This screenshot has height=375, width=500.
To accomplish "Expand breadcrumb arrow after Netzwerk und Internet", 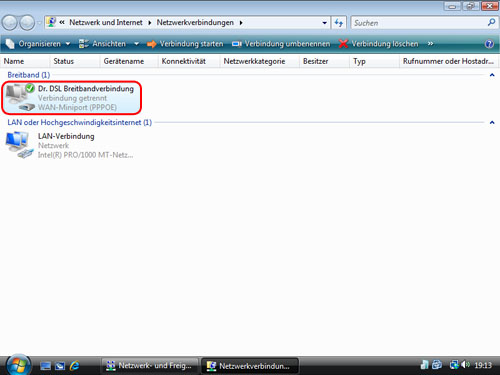I will (x=150, y=23).
